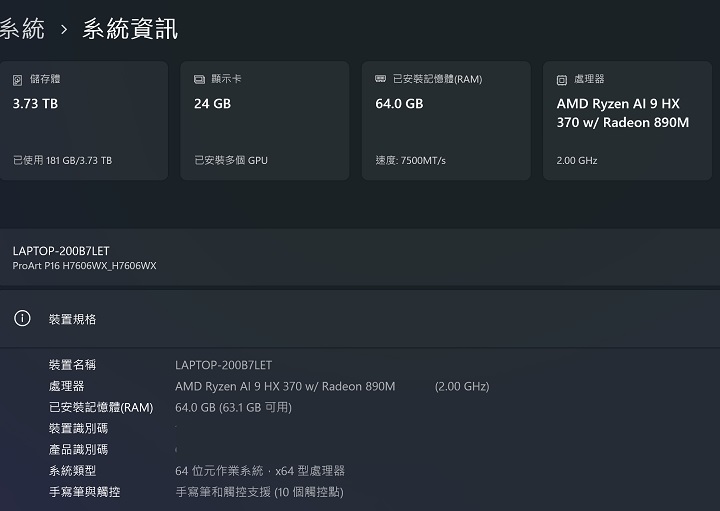The width and height of the screenshot is (720, 511).
Task: Click the 2.00 GHz text in processor card
Action: click(x=577, y=161)
